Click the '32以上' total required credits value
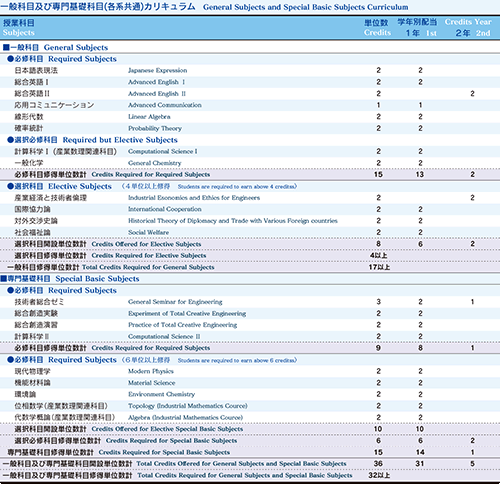The image size is (500, 484). click(379, 475)
